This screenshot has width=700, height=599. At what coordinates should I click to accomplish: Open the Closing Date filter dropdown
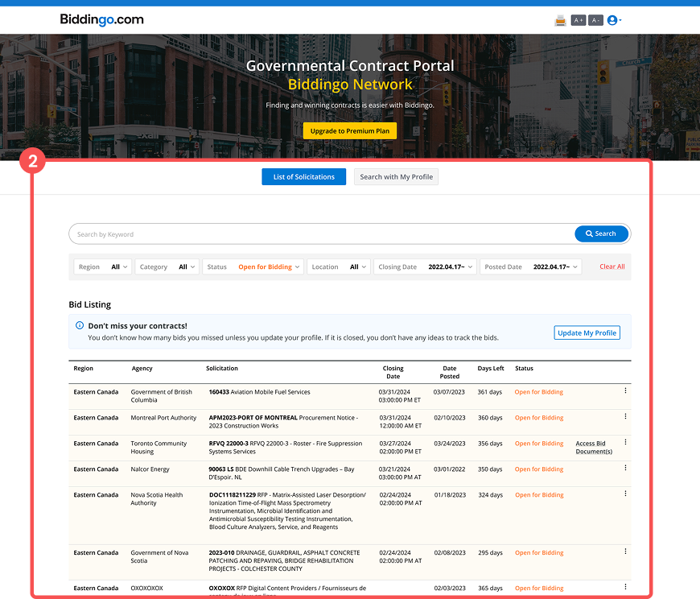(425, 266)
